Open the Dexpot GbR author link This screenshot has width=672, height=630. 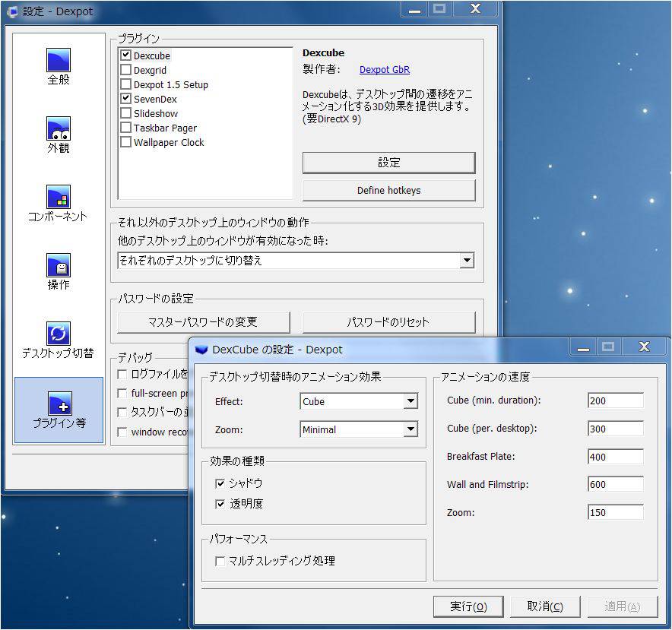385,69
